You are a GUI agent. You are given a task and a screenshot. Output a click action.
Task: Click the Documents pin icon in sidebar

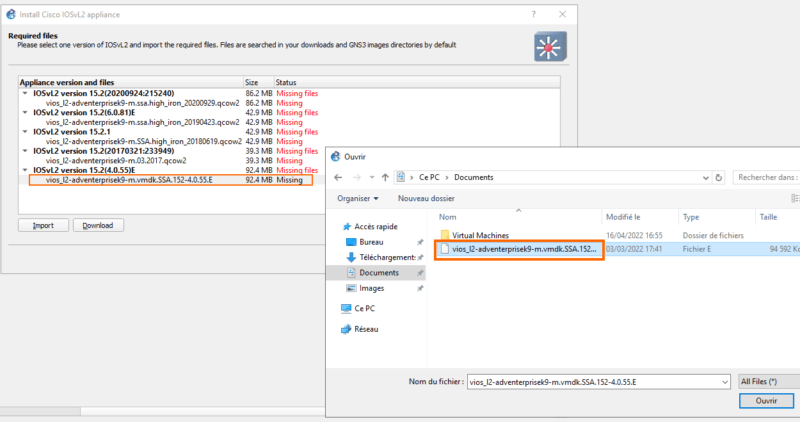pyautogui.click(x=420, y=273)
